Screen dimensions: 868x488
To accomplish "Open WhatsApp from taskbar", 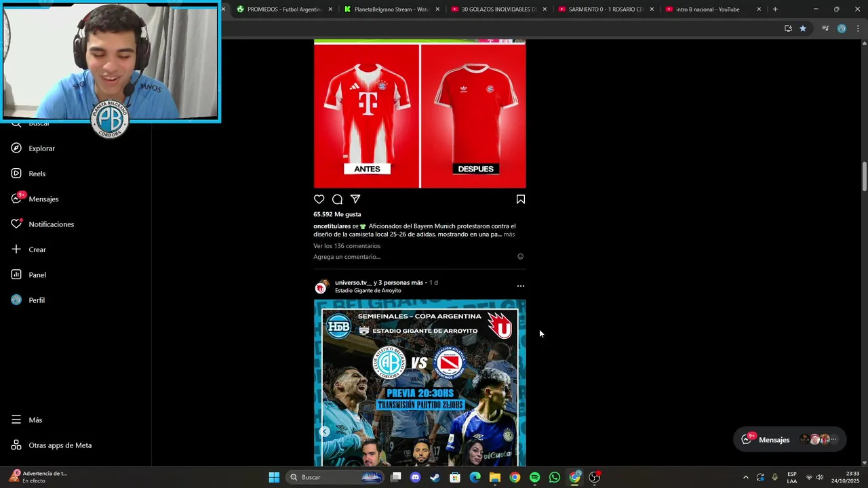I will click(555, 477).
